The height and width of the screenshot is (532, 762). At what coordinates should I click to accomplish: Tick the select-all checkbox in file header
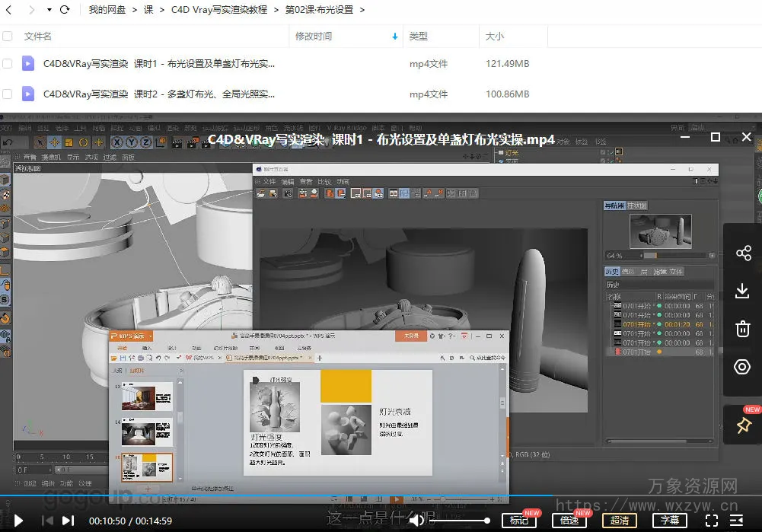(x=8, y=37)
